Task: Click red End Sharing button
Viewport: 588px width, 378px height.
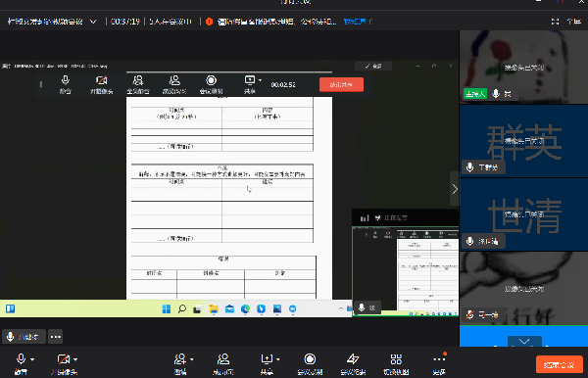Action: coord(341,84)
